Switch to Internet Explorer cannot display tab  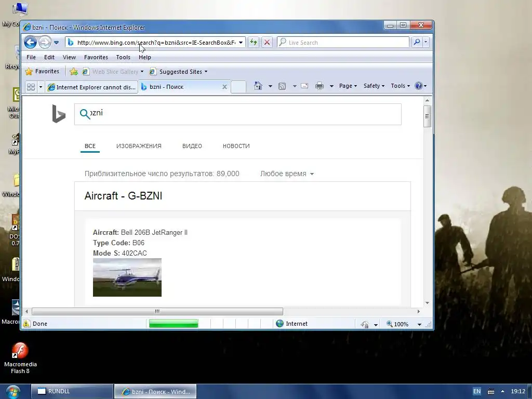[91, 87]
